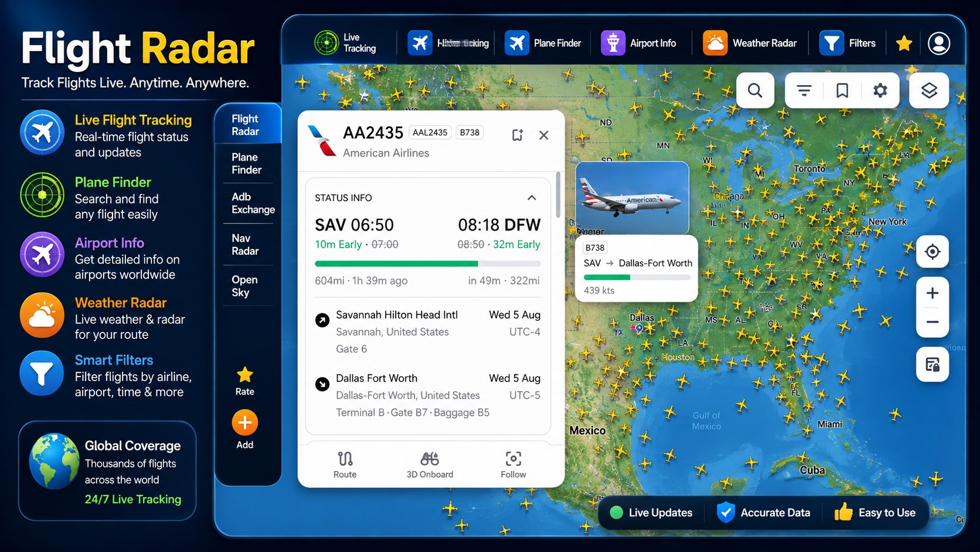
Task: Select Plane Finder top tab
Action: [x=543, y=43]
